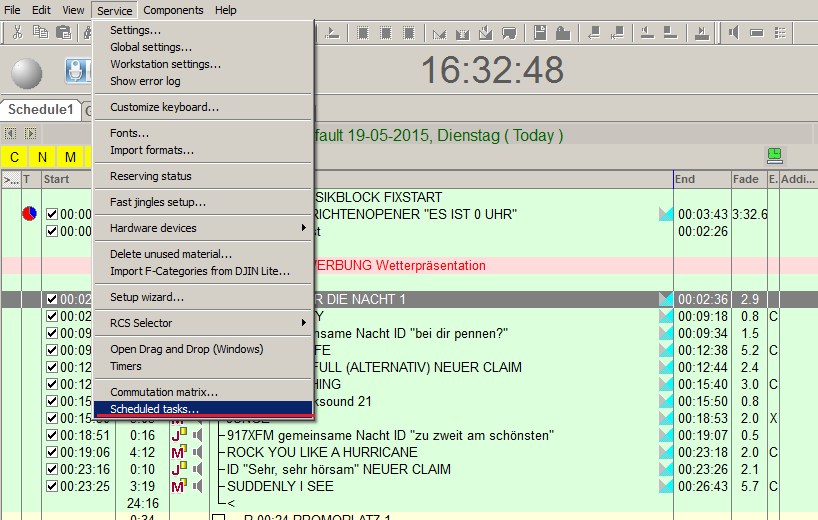Click speaker icon in SUDDENLY I SEE row
Screen dimensions: 818x520
tap(198, 486)
